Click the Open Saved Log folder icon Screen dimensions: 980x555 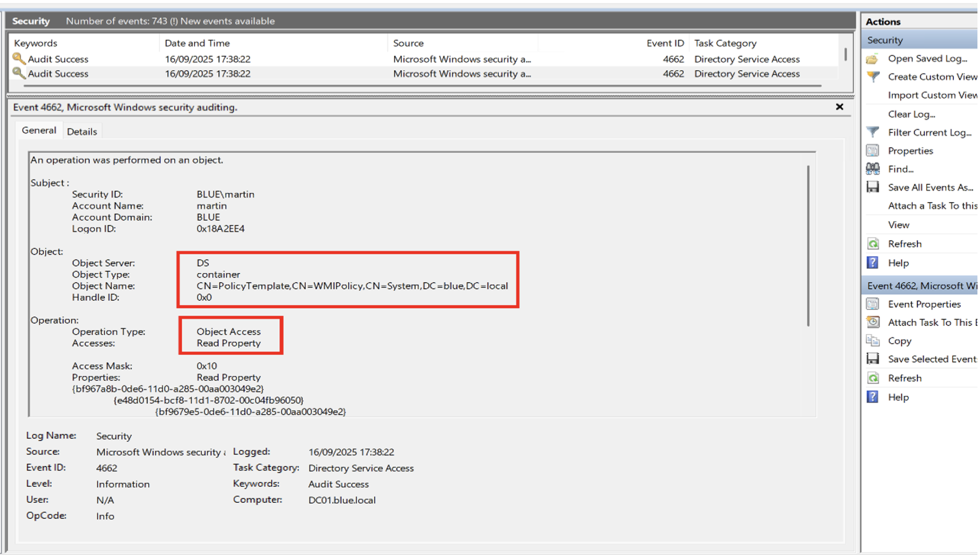(872, 59)
